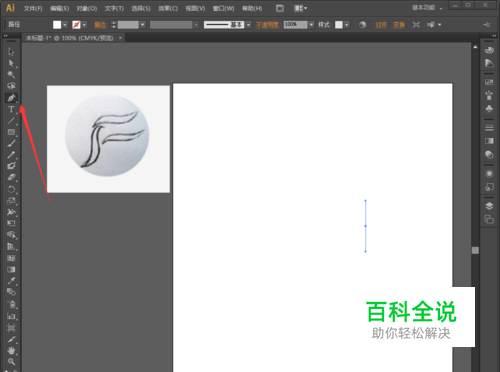Select the Blend tool
This screenshot has width=500, height=372.
tap(11, 292)
